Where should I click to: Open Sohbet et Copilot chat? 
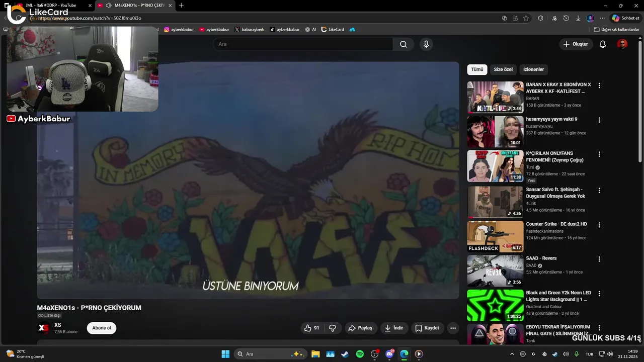tap(625, 18)
